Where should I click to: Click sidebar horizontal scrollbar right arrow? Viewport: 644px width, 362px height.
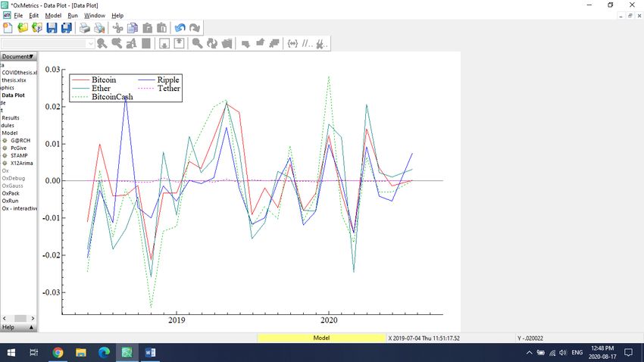(x=33, y=319)
